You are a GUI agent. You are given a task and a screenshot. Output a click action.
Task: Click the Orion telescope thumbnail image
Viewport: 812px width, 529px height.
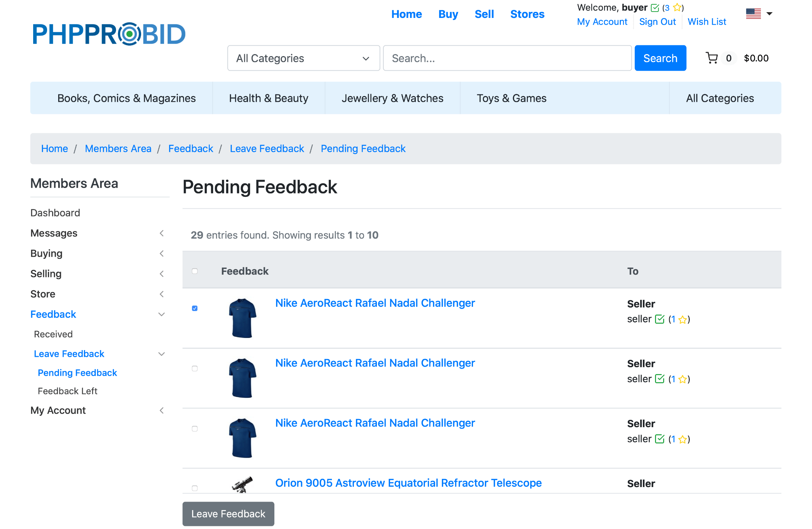[242, 484]
